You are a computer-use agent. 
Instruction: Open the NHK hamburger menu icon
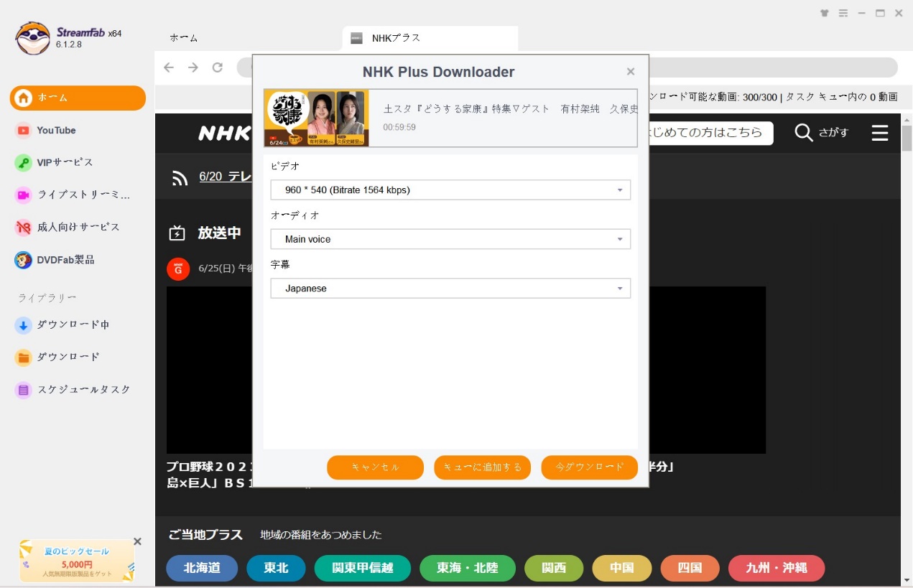[880, 133]
